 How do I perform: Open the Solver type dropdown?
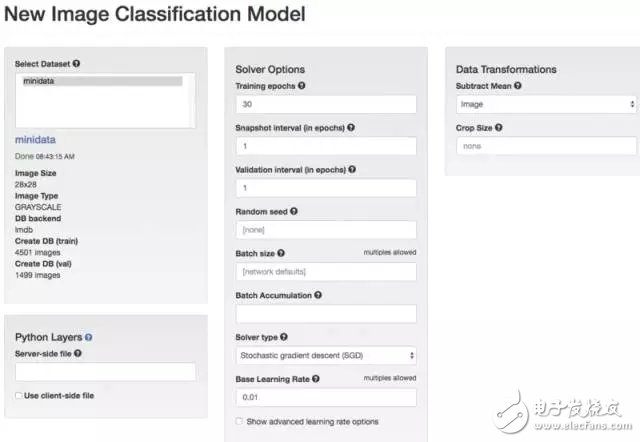(x=325, y=355)
